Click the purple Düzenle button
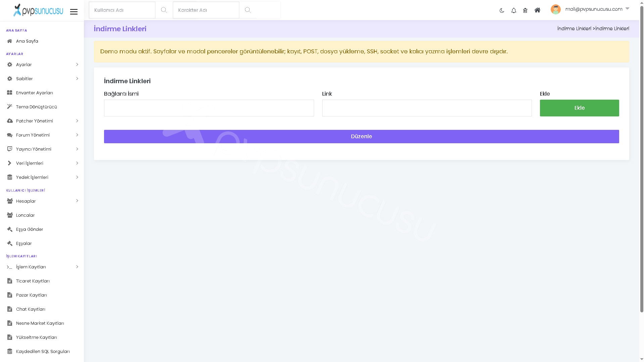The width and height of the screenshot is (644, 362). point(361,137)
